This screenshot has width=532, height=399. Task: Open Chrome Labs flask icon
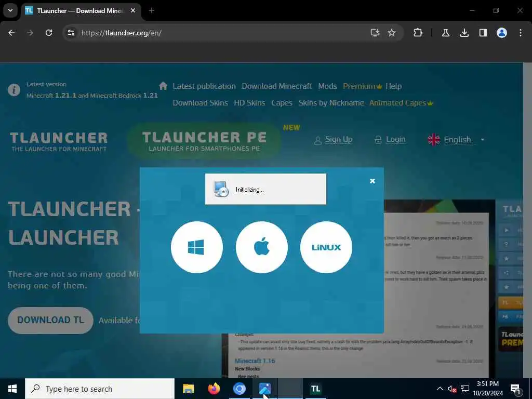[x=445, y=33]
